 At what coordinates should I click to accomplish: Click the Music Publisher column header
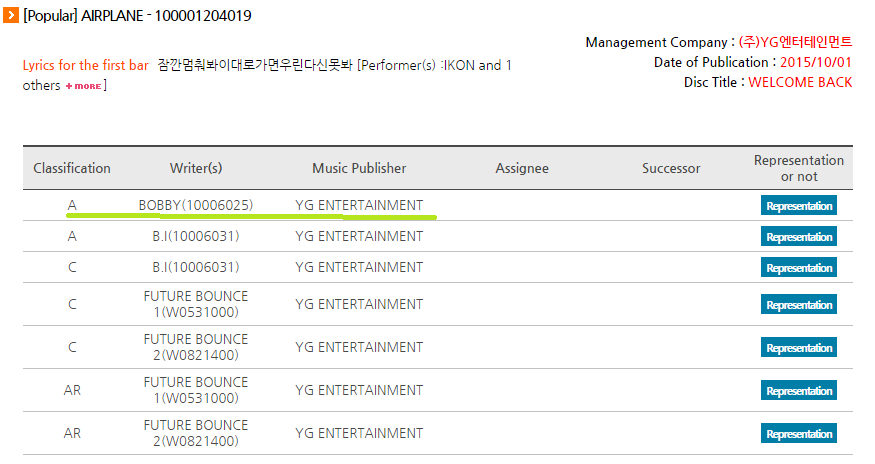(359, 168)
